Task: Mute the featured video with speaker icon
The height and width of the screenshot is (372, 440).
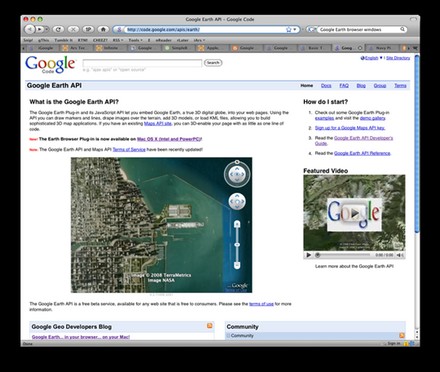Action: click(x=399, y=255)
